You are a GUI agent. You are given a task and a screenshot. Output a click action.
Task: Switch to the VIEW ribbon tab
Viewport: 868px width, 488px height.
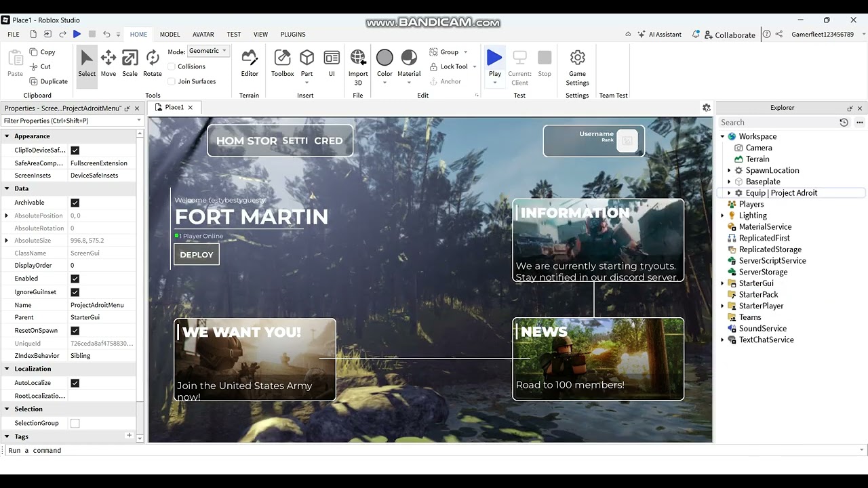(261, 35)
